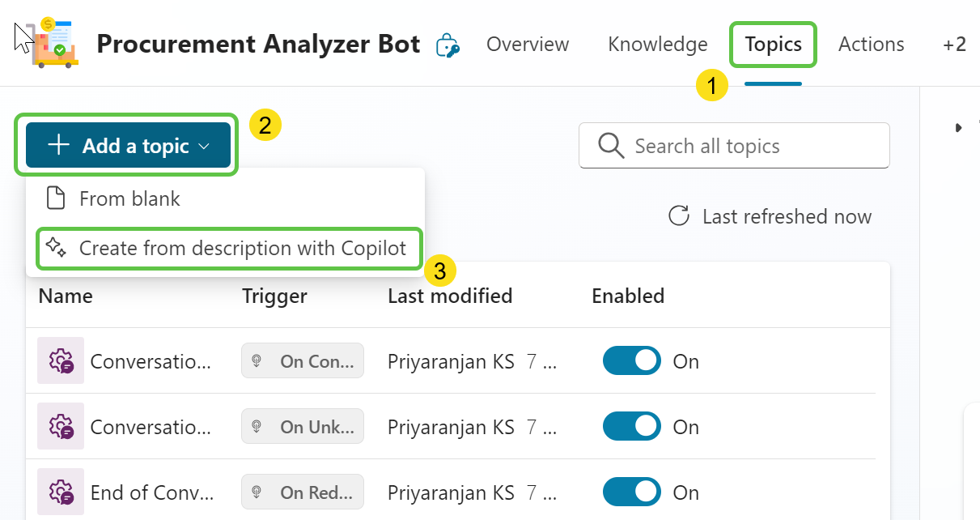Open the Add a topic dropdown

coord(129,146)
